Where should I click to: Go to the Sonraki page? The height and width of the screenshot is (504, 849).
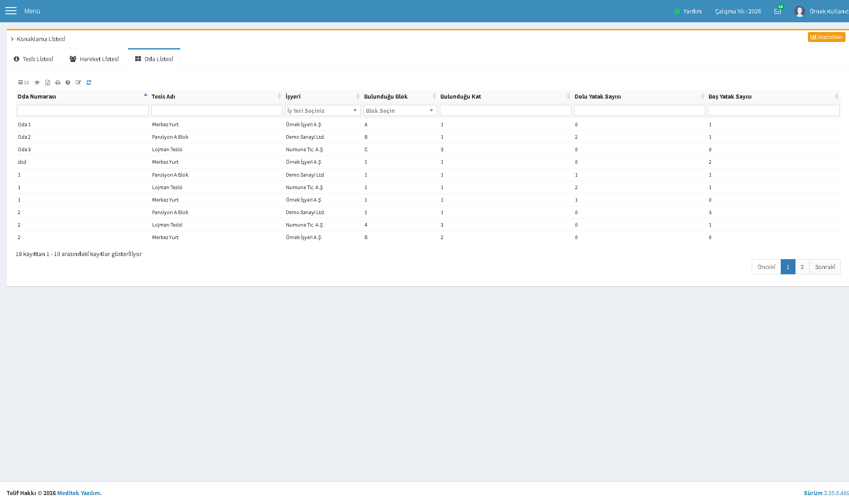point(825,267)
